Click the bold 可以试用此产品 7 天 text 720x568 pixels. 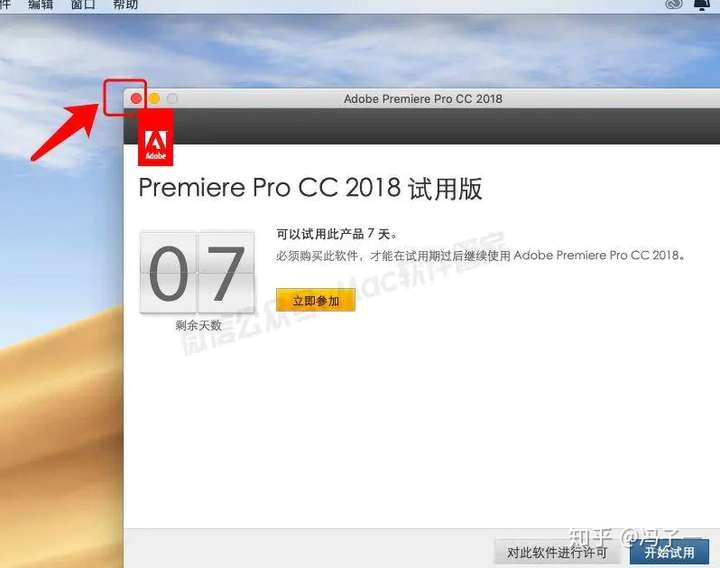tap(337, 234)
